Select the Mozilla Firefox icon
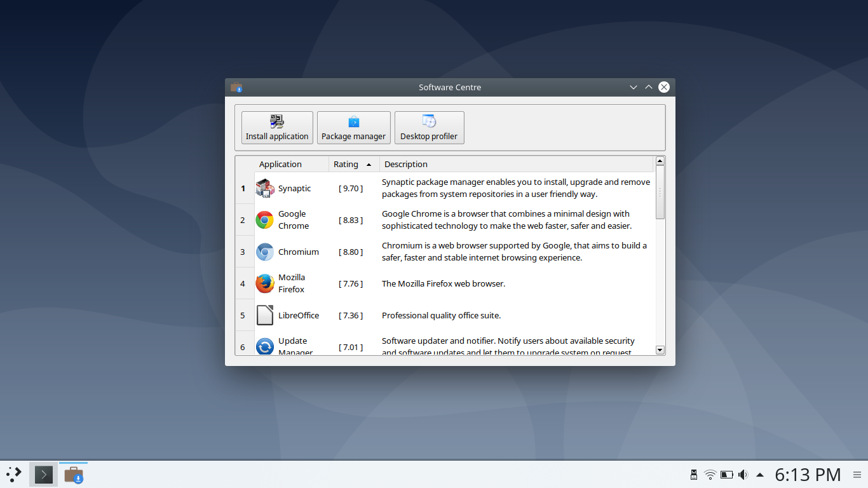This screenshot has height=488, width=868. pyautogui.click(x=264, y=283)
